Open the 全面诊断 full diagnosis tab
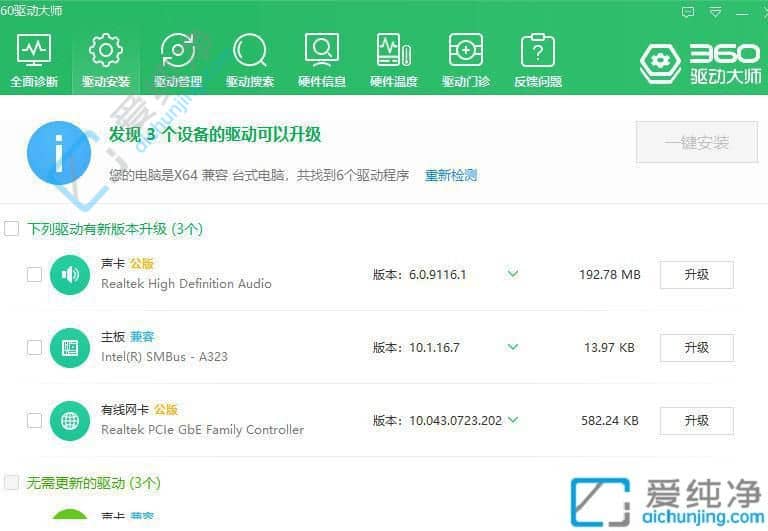This screenshot has width=768, height=531. 34,61
